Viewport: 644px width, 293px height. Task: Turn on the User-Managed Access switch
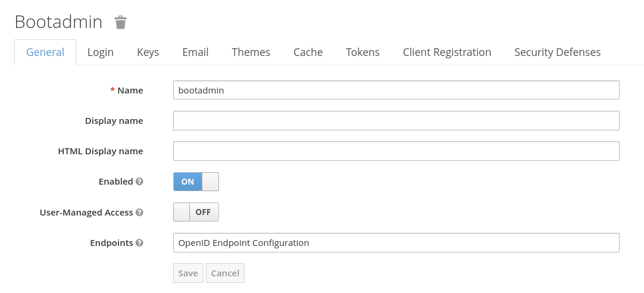(x=196, y=212)
